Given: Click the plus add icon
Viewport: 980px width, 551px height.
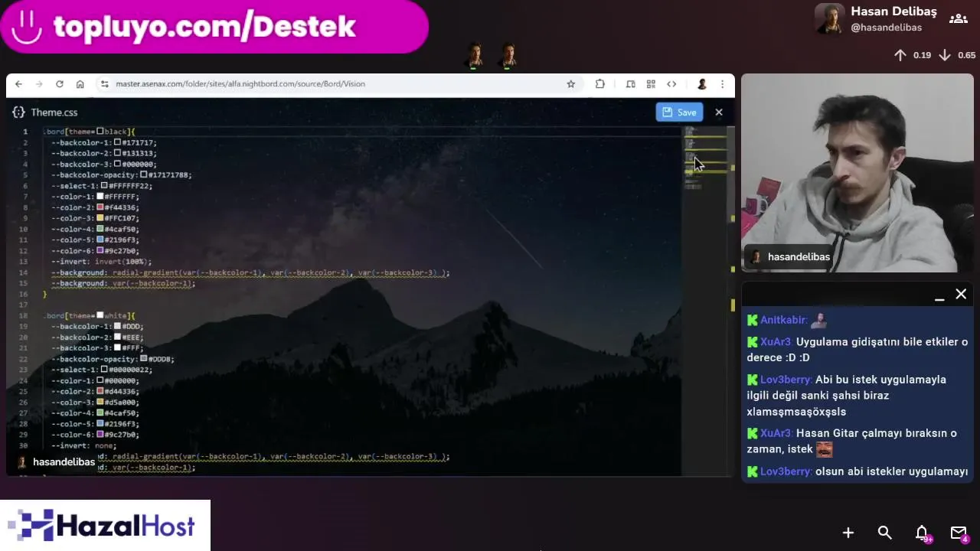Looking at the screenshot, I should click(848, 533).
